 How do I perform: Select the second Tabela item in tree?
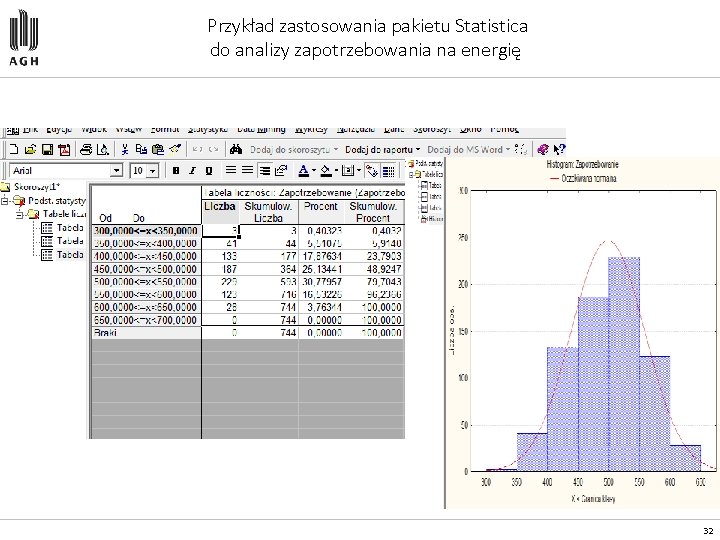70,241
